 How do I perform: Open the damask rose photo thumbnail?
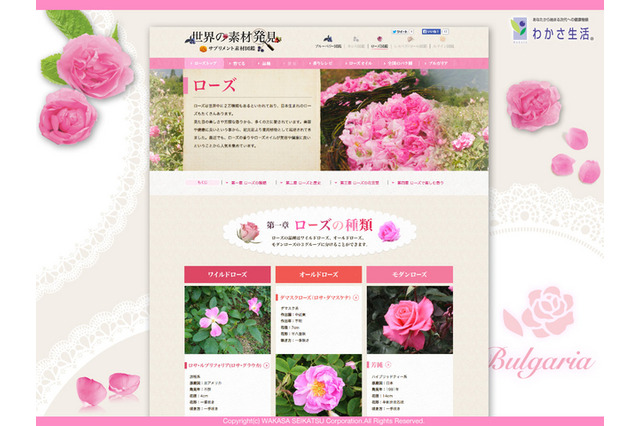pyautogui.click(x=319, y=385)
